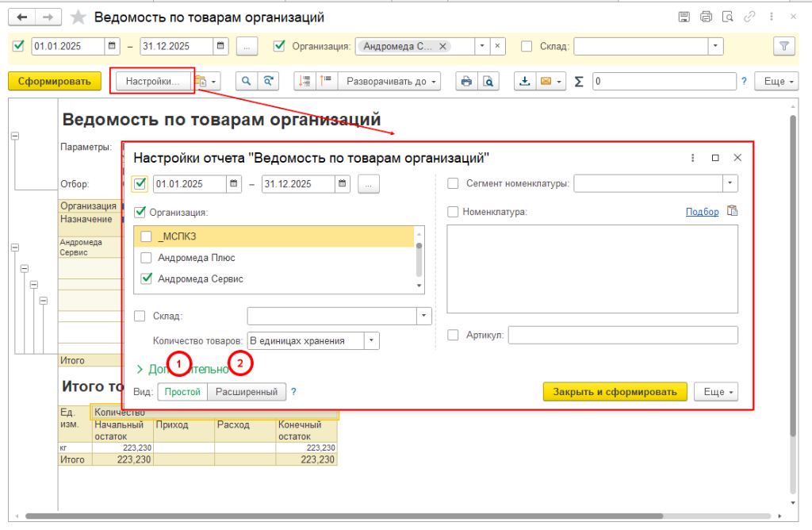The width and height of the screenshot is (812, 530).
Task: Click the Закрыть и сформировать button
Action: click(x=615, y=392)
